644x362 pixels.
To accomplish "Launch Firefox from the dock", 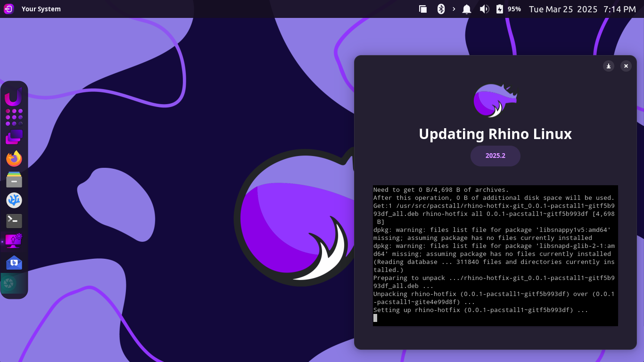I will click(x=14, y=158).
